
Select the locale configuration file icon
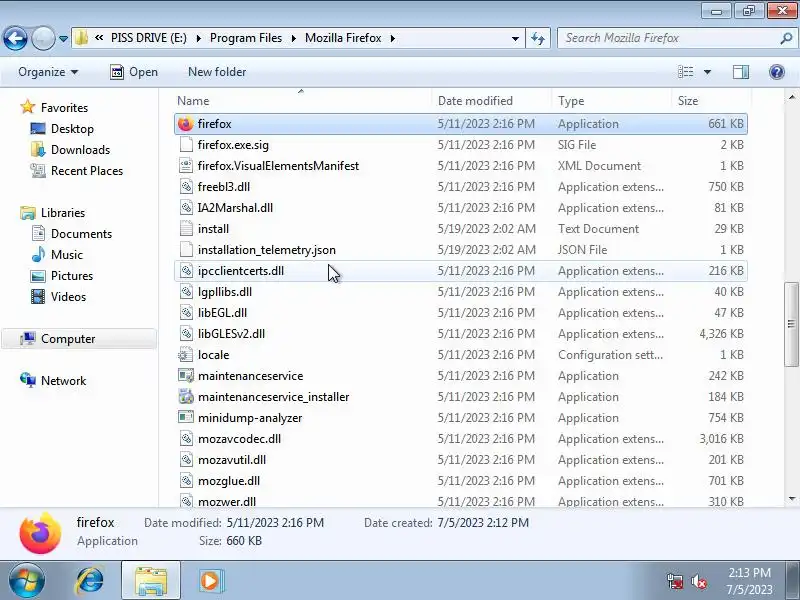(185, 355)
